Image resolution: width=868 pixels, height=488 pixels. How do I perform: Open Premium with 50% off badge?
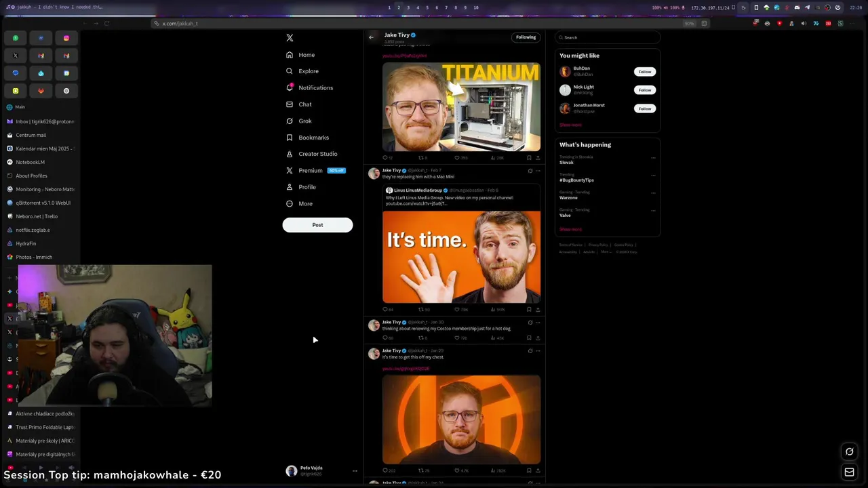coord(315,170)
